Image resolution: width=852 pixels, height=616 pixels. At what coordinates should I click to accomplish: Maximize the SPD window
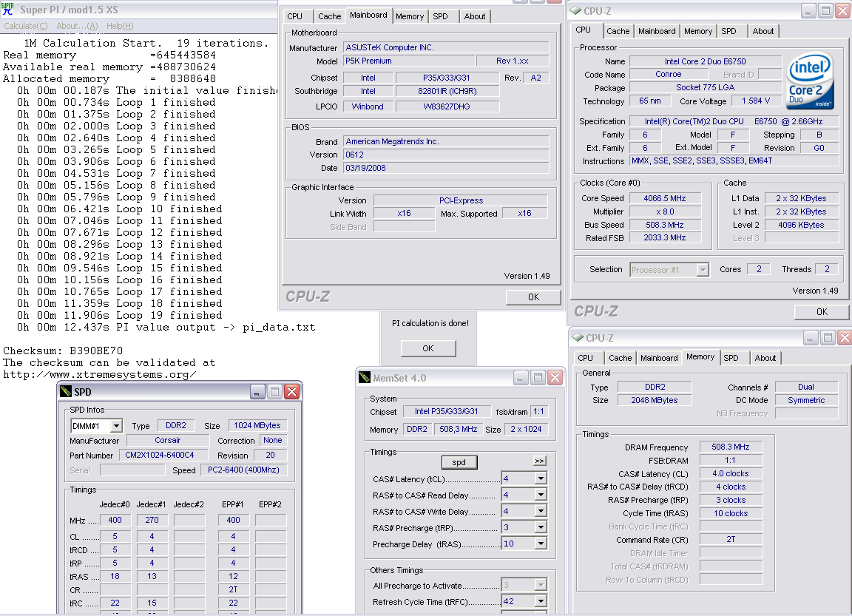[274, 391]
